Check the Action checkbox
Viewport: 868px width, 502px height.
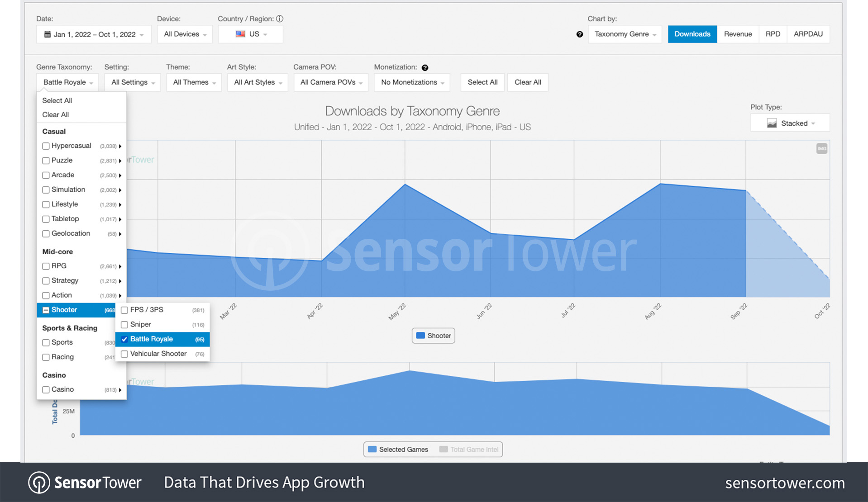(x=46, y=295)
